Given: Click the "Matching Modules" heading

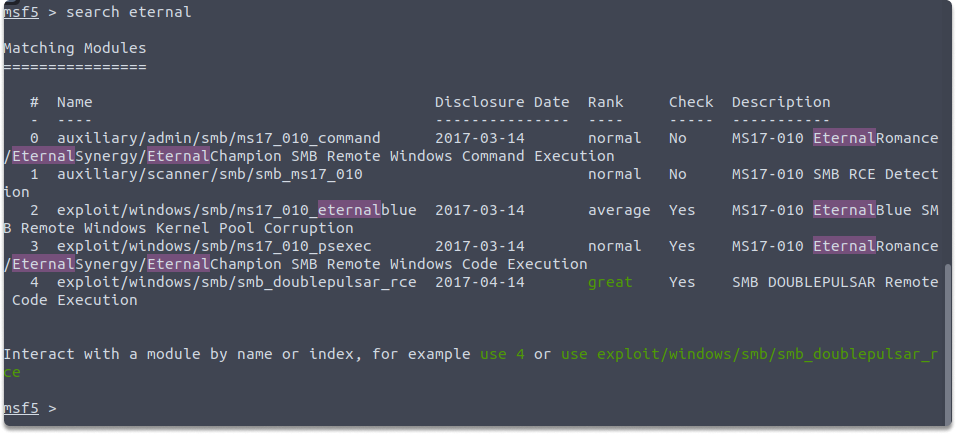Looking at the screenshot, I should (75, 48).
